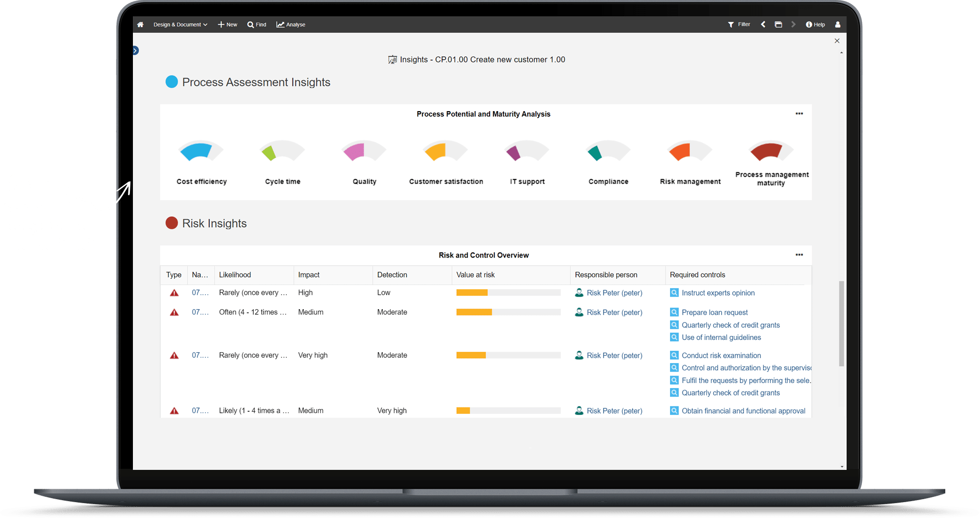The width and height of the screenshot is (980, 518).
Task: Click the back navigation chevron
Action: pyautogui.click(x=763, y=24)
